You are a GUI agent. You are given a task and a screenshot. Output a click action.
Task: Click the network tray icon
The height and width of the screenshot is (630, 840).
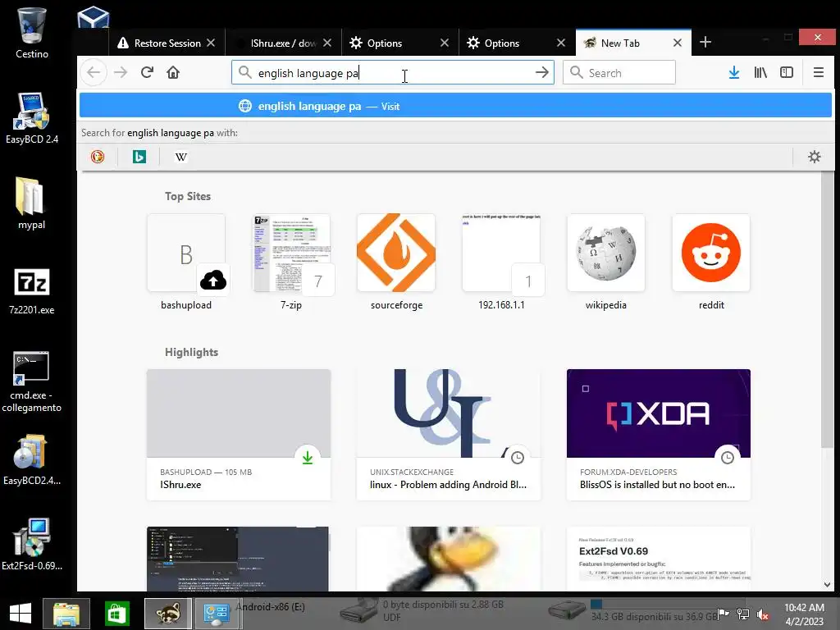tap(743, 614)
